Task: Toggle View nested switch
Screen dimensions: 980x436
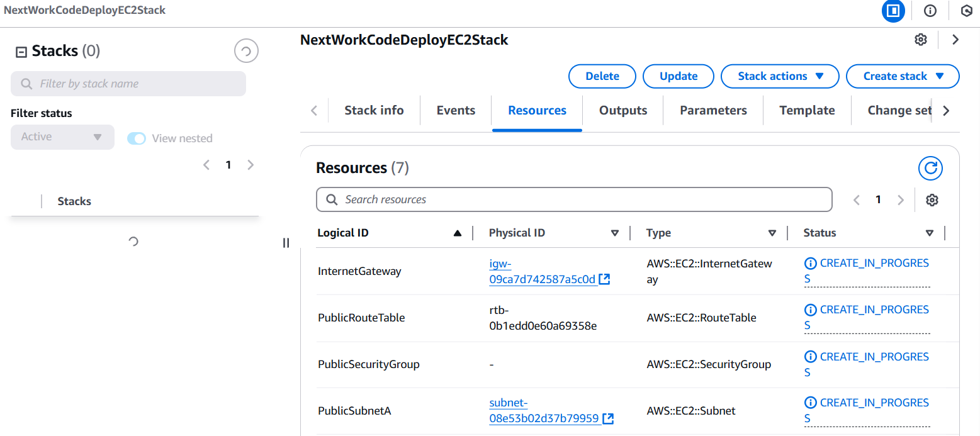Action: click(137, 138)
